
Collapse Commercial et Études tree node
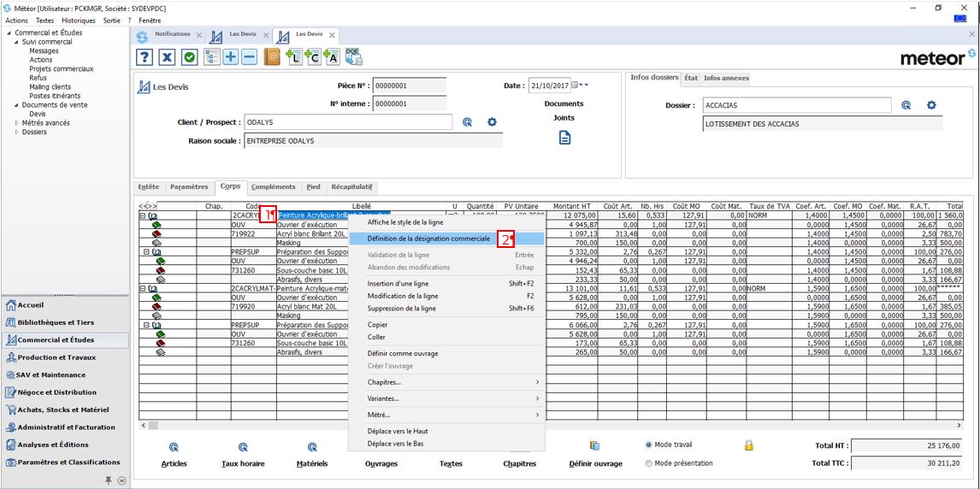(9, 33)
